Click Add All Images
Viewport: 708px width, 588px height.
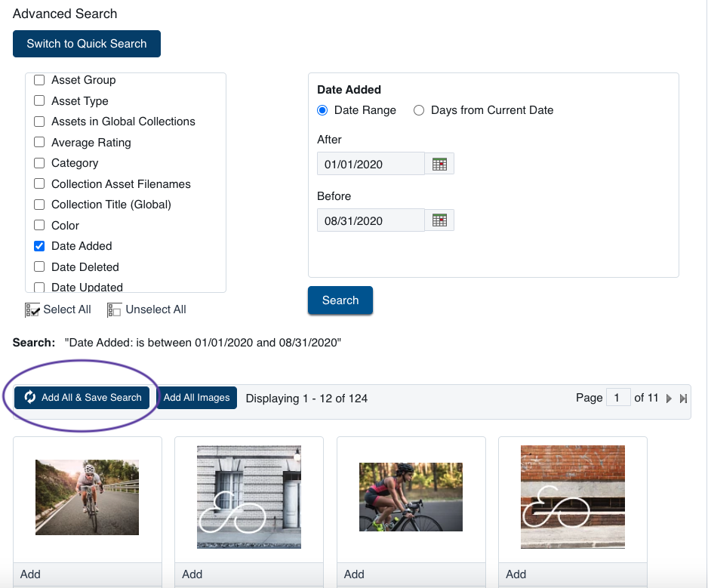coord(196,397)
